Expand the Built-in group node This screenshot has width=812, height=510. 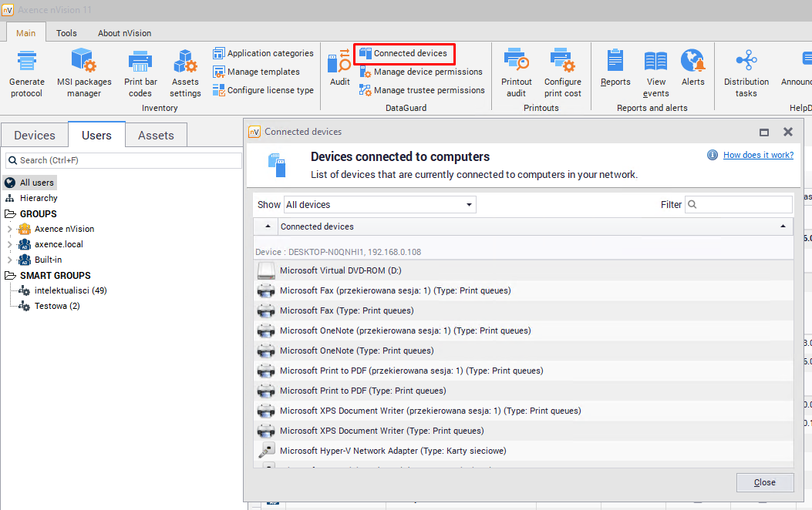9,260
